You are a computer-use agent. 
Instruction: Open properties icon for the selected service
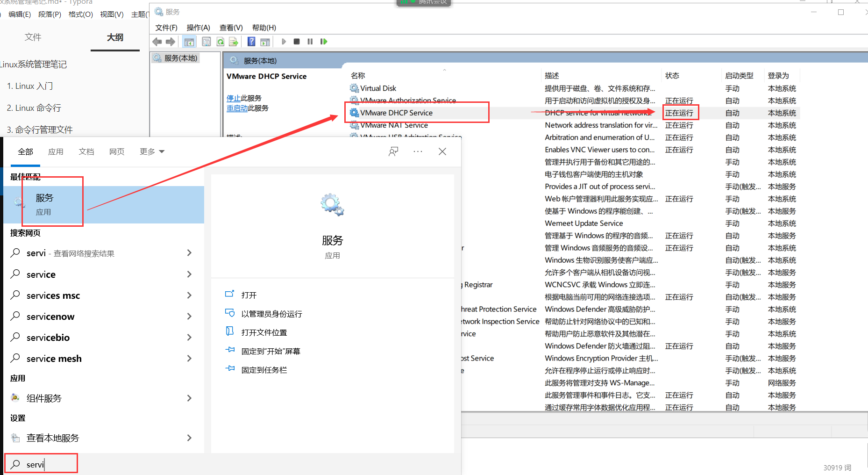206,42
